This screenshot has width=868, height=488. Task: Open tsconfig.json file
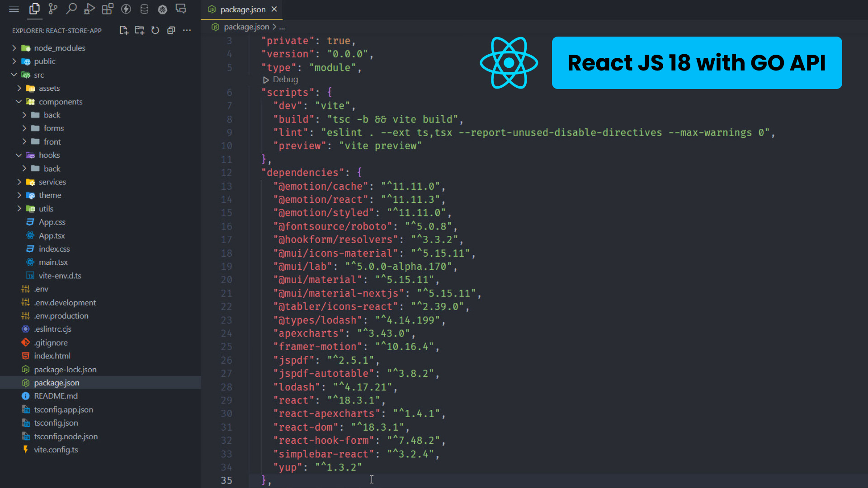tap(56, 423)
